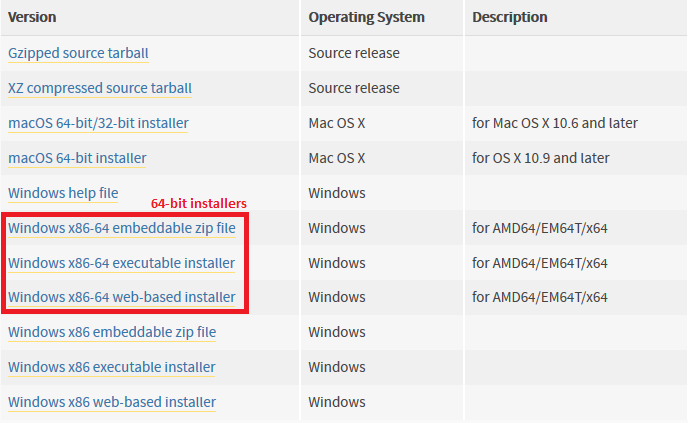Click "for OS X 10.9 and later" description
The image size is (688, 423).
click(x=541, y=158)
